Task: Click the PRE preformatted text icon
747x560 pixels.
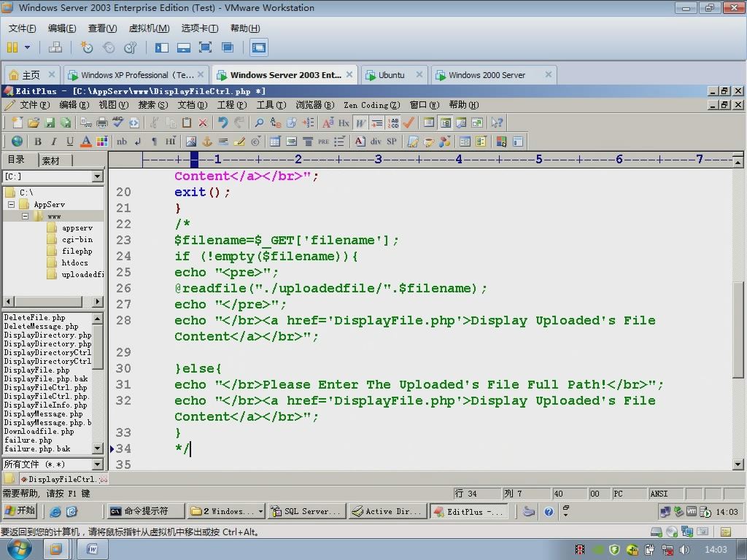Action: point(323,141)
